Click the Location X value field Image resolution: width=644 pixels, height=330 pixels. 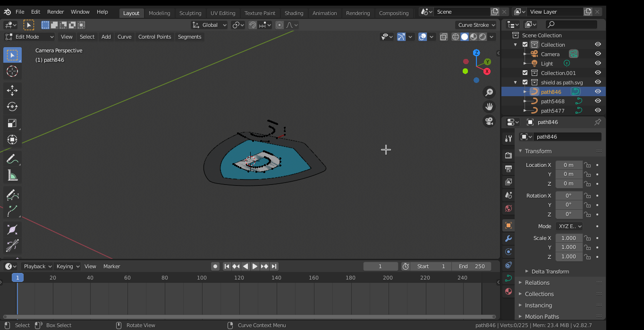coord(568,165)
